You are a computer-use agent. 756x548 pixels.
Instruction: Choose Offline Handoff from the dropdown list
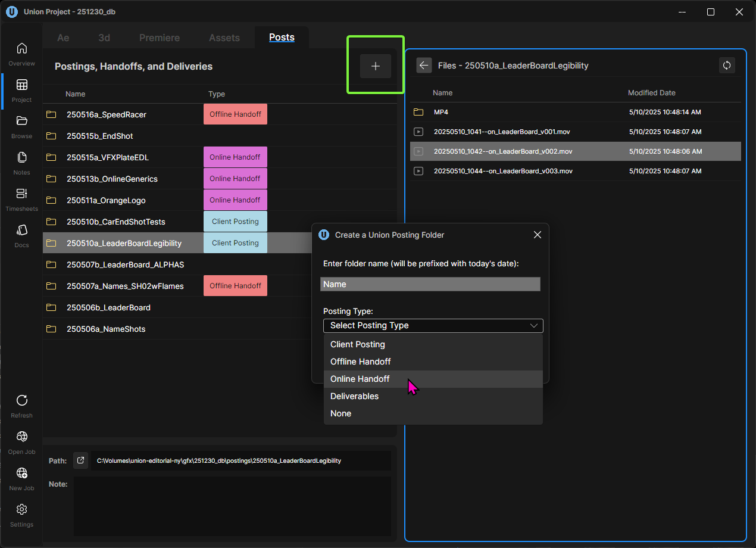click(x=433, y=362)
